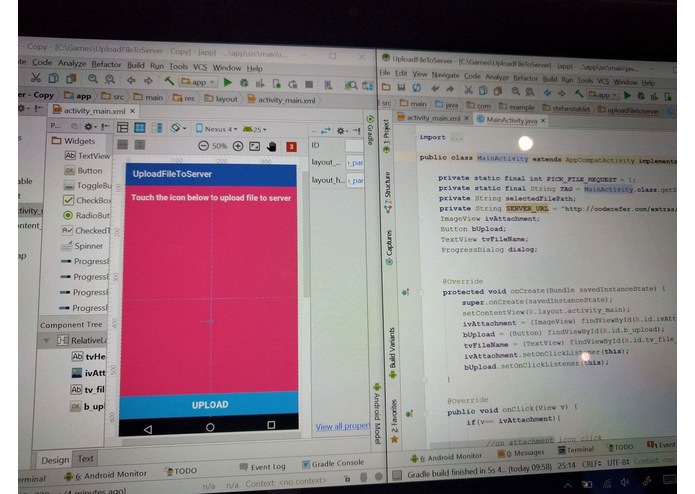The image size is (695, 494).
Task: Click the Save All disk icon in right window
Action: (x=401, y=88)
